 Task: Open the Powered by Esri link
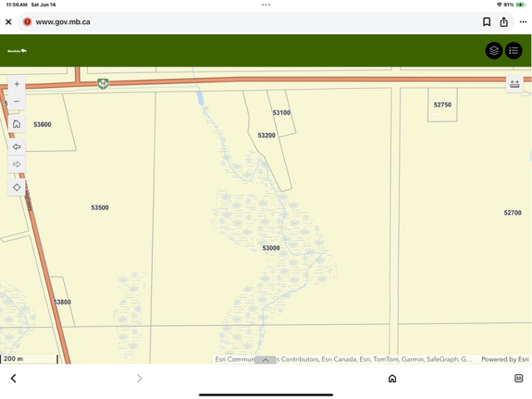coord(505,360)
